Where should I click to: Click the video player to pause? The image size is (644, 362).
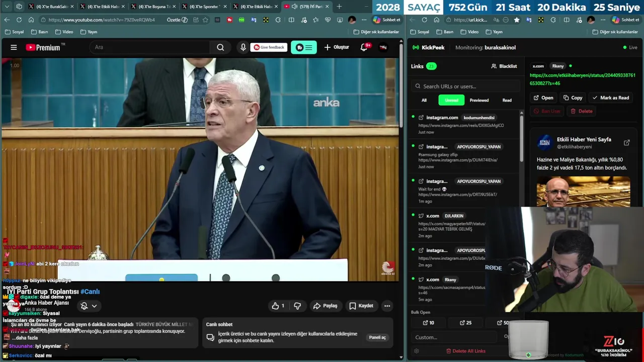pos(199,168)
